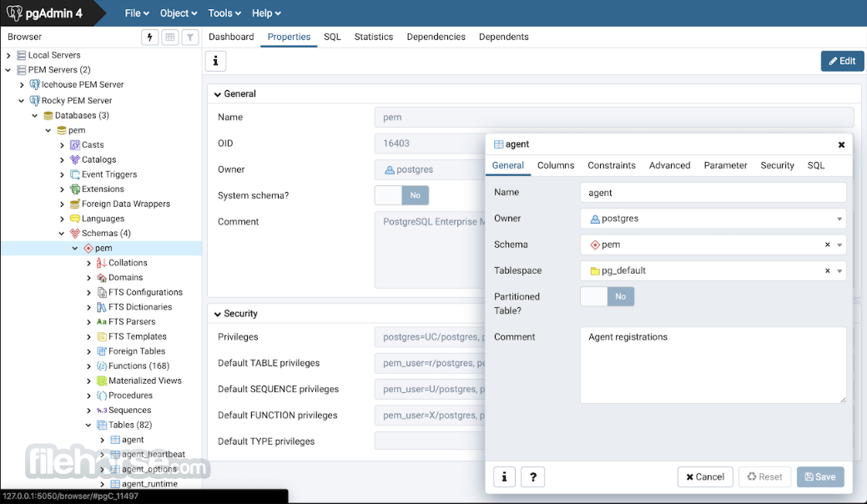
Task: Switch to the Dashboard tab
Action: tap(231, 37)
